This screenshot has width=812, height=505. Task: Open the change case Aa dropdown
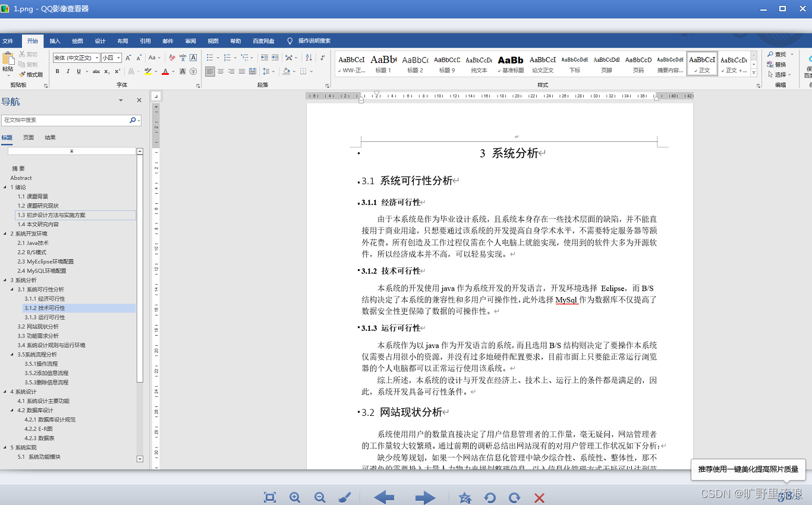[154, 58]
